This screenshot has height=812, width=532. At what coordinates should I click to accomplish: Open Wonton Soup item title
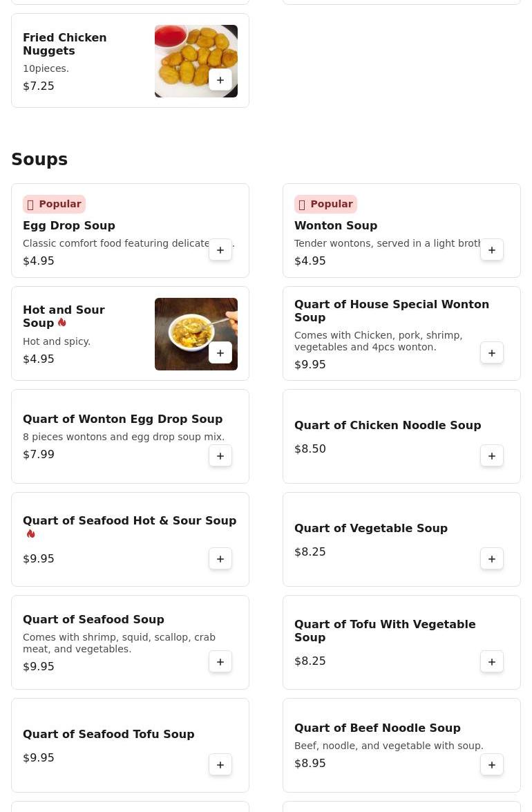[336, 226]
